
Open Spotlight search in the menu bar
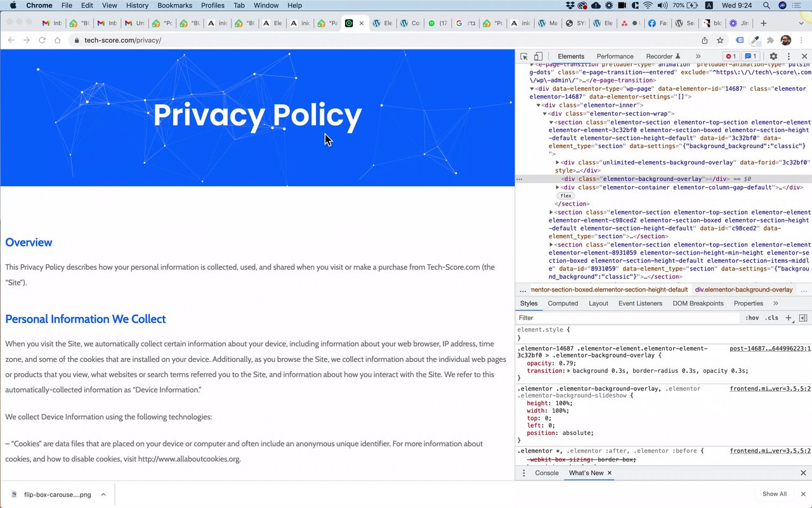click(x=766, y=6)
